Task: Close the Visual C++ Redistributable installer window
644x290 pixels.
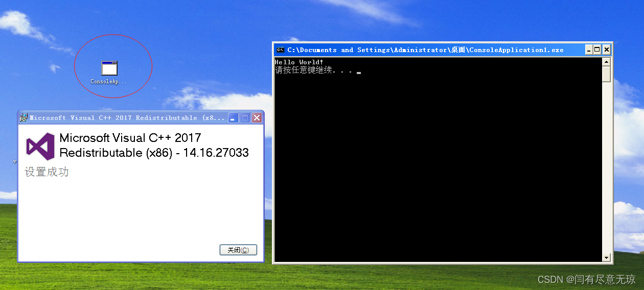Action: [257, 118]
